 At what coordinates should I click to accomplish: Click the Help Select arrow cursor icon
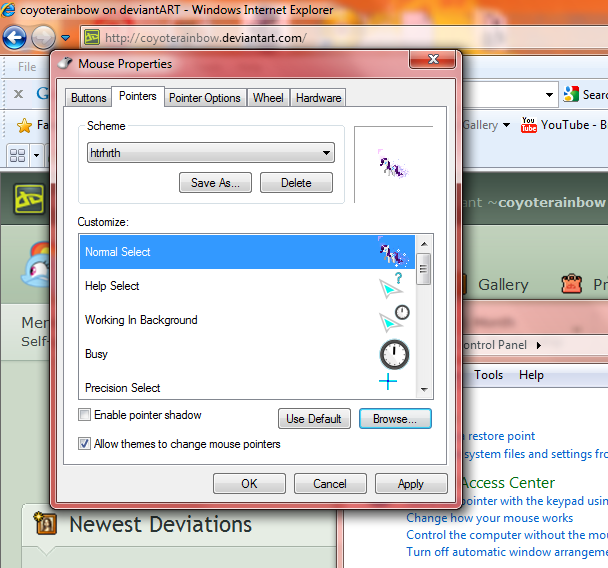[x=391, y=286]
